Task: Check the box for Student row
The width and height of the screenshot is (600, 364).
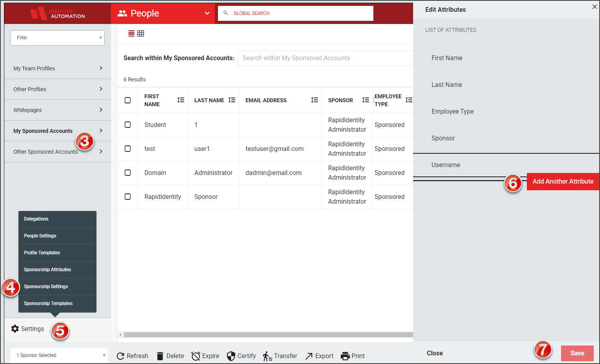Action: [x=127, y=125]
